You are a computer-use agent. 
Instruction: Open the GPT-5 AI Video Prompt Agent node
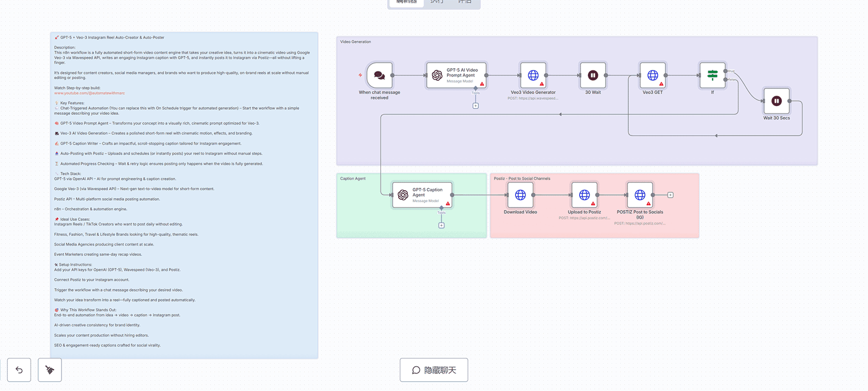[457, 76]
